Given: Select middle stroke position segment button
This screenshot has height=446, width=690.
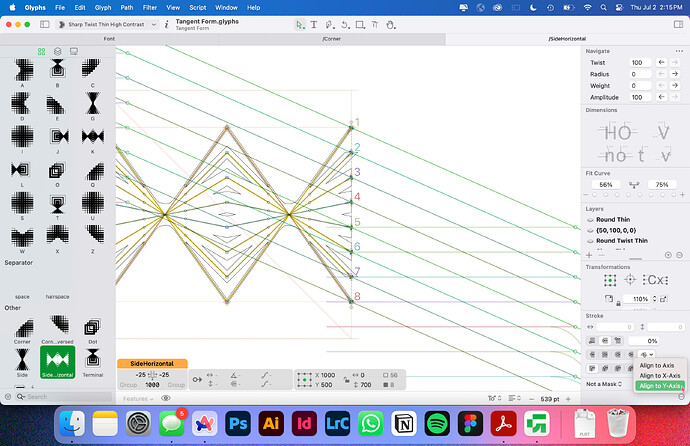Looking at the screenshot, I should click(605, 341).
